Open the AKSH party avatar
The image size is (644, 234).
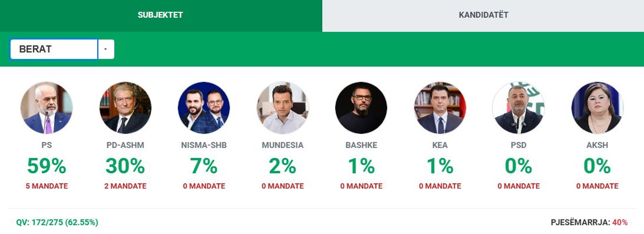[597, 108]
